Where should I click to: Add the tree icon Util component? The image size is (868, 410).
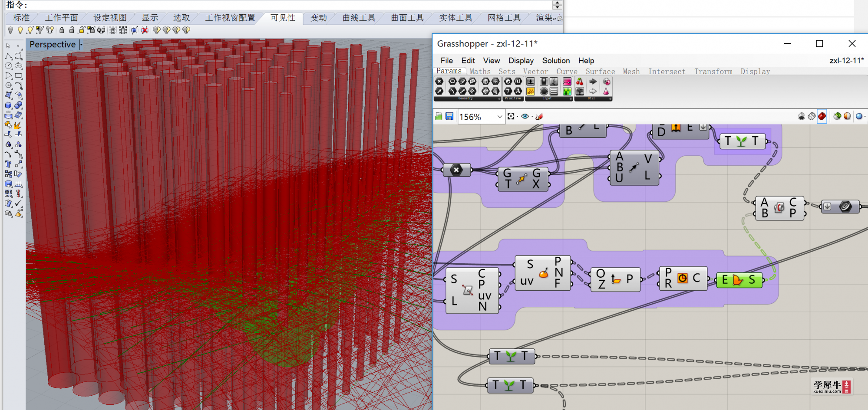[x=580, y=91]
